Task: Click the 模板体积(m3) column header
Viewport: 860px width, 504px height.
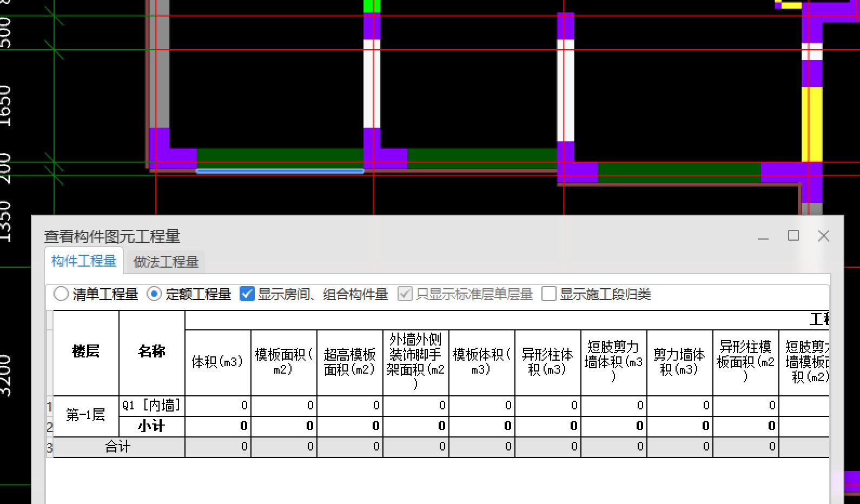Action: pos(482,363)
